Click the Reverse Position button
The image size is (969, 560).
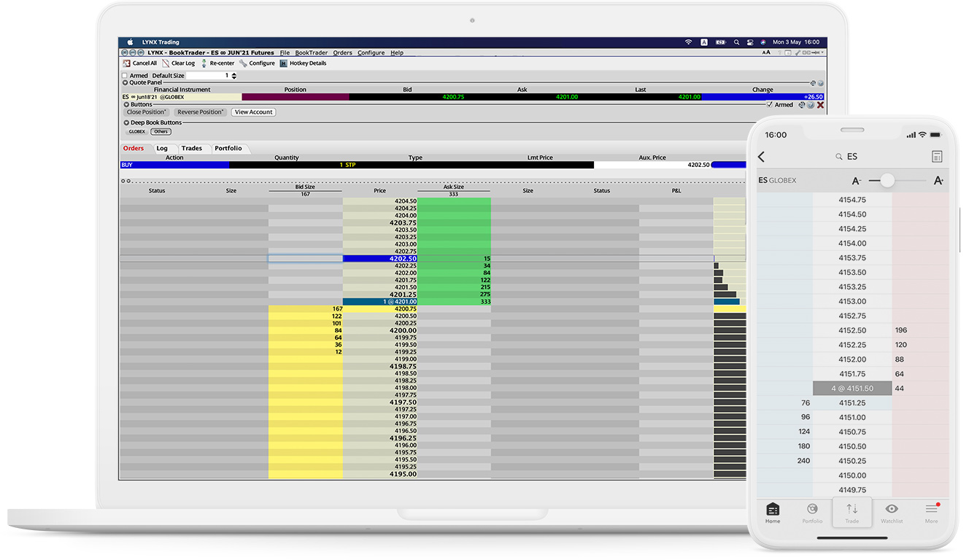click(201, 112)
